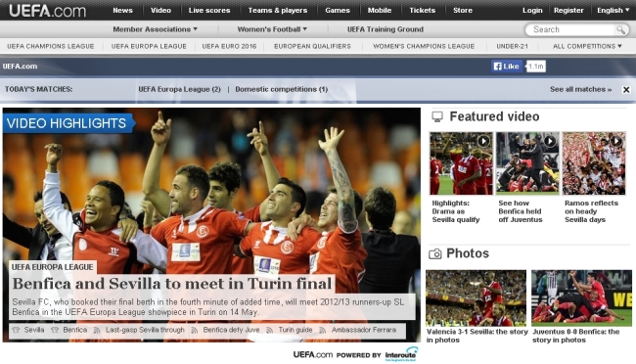Click the Video Highlights banner
Image resolution: width=636 pixels, height=364 pixels.
point(68,123)
